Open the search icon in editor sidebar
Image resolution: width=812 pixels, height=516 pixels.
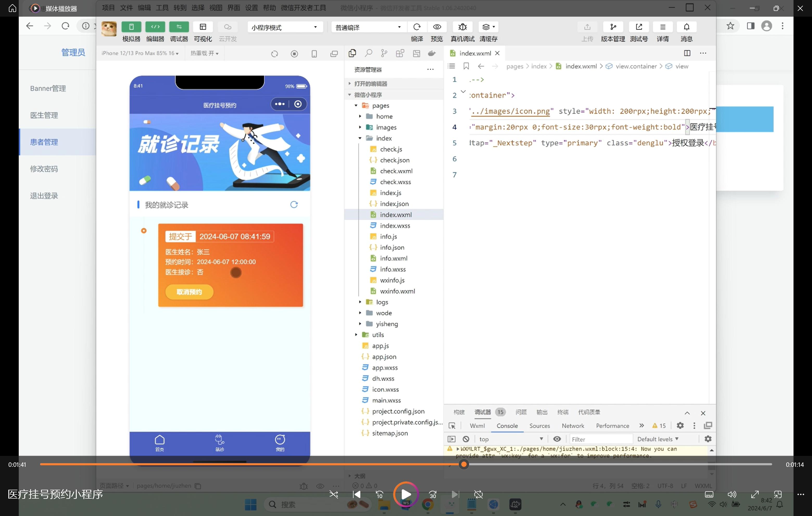point(368,53)
